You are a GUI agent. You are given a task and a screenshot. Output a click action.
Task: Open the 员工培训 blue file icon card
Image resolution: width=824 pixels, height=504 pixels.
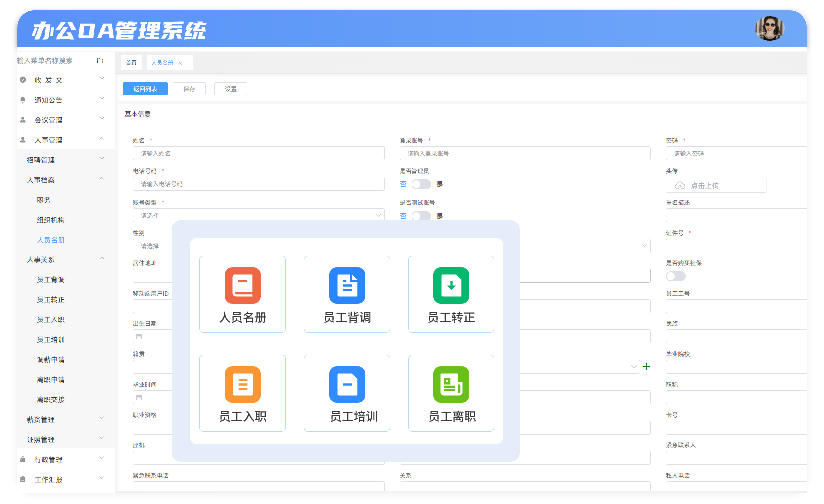(x=347, y=393)
